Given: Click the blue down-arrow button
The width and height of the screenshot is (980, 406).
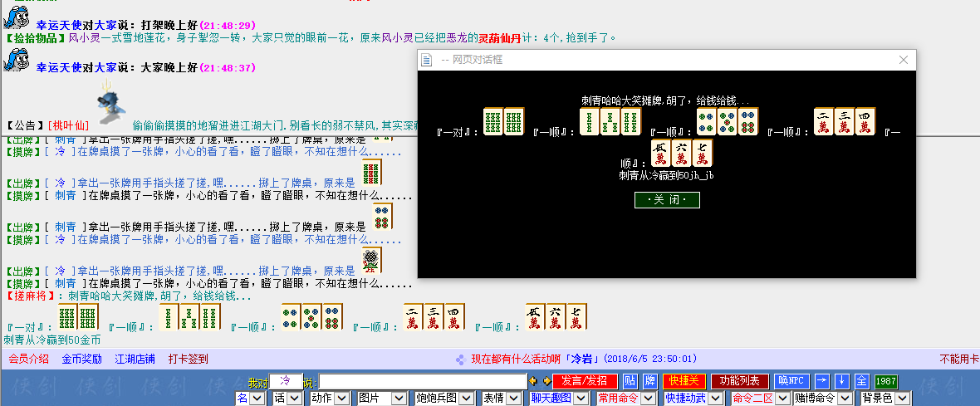Looking at the screenshot, I should tap(842, 381).
